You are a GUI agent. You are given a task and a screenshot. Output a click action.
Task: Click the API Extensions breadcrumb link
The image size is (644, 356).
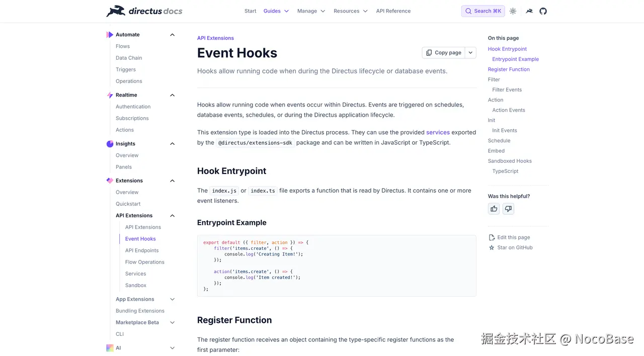coord(215,38)
